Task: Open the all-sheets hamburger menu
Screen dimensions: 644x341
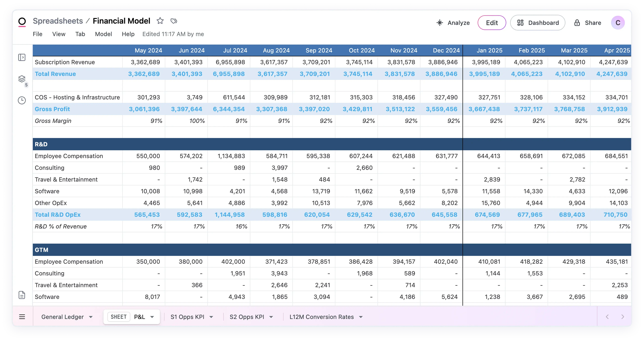Action: click(22, 317)
